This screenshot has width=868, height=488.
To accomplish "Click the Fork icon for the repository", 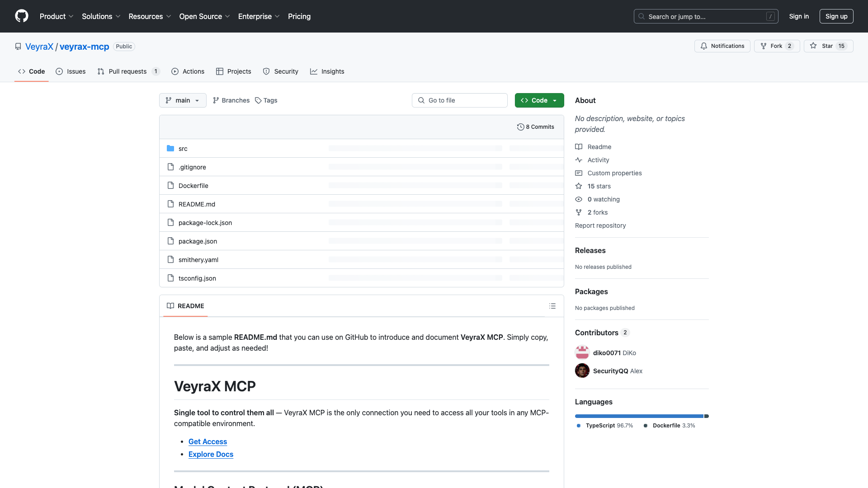I will (x=763, y=46).
